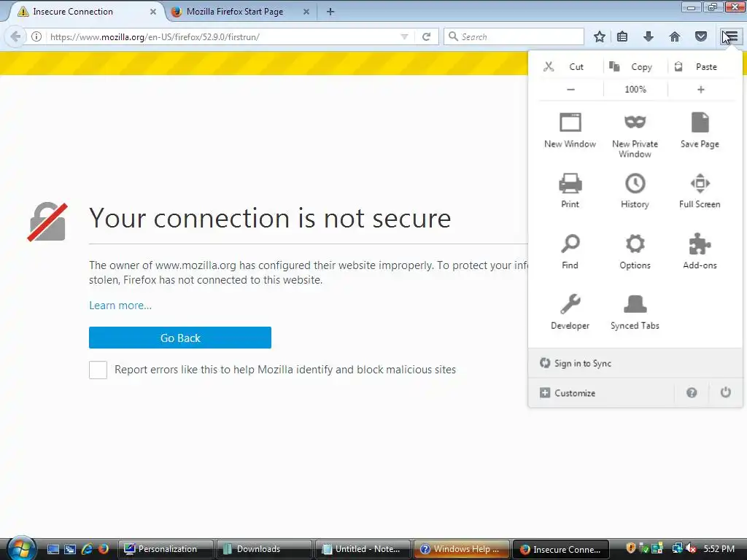
Task: Exit Firefox with the power icon
Action: tap(725, 393)
